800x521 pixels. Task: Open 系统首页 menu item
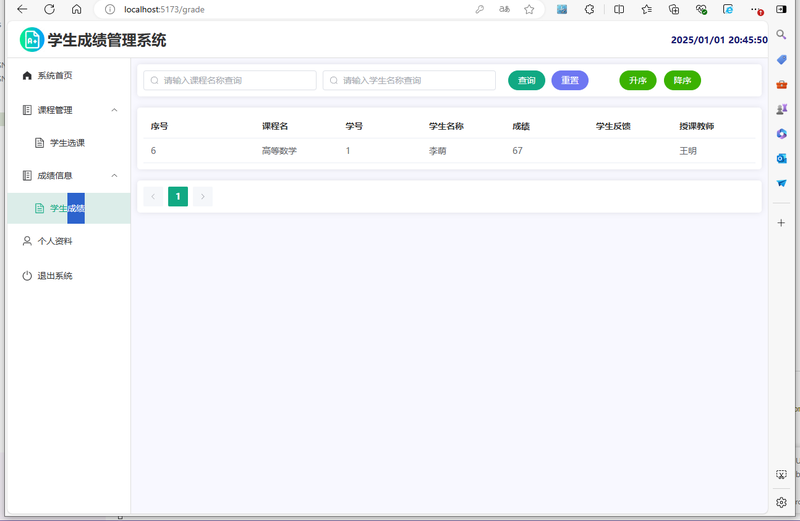(69, 76)
